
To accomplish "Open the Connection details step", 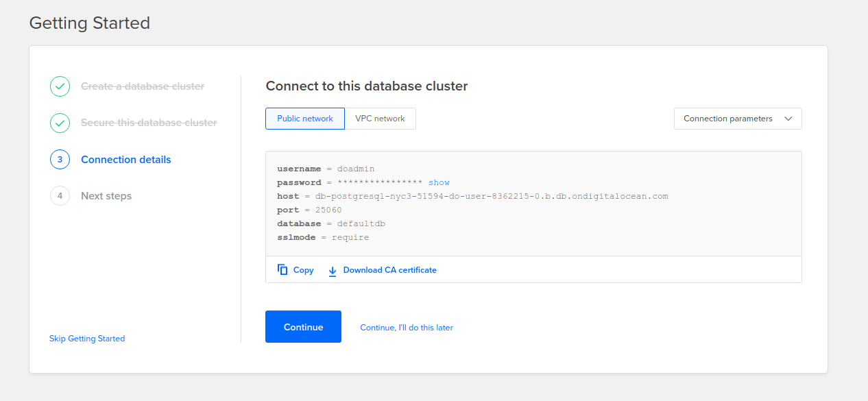I will (126, 160).
